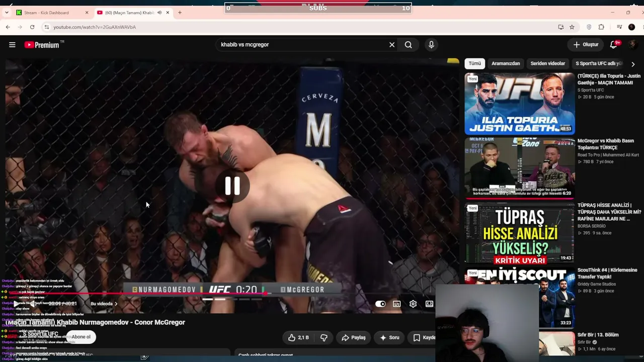
Task: Pause the video with center overlay
Action: 232,186
